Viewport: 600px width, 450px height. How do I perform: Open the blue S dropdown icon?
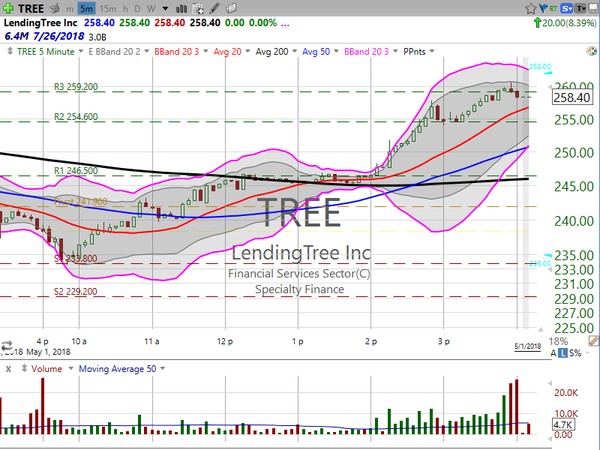[x=567, y=8]
